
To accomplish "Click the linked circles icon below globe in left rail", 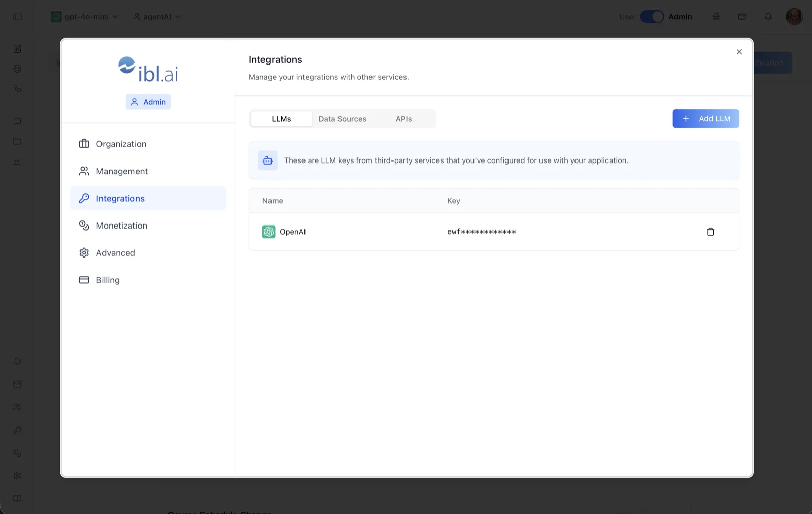I will pyautogui.click(x=17, y=88).
